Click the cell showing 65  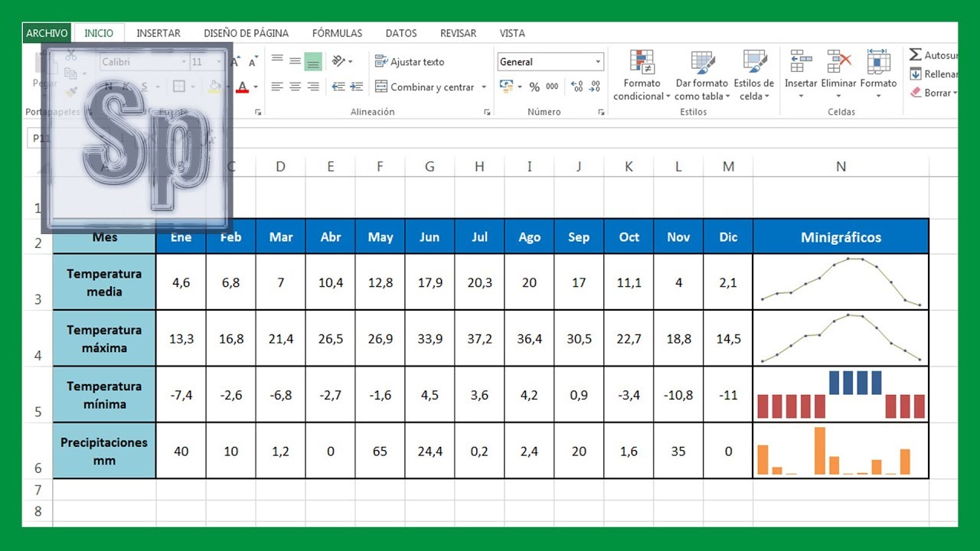(380, 451)
